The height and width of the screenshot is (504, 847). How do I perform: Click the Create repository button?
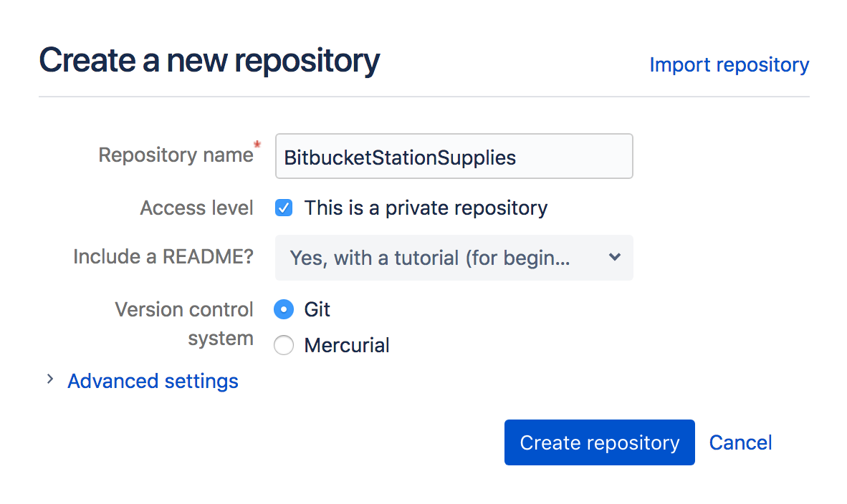[x=599, y=442]
